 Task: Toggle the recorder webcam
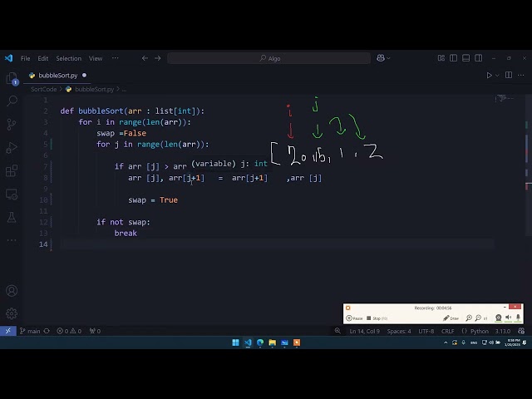pos(499,318)
